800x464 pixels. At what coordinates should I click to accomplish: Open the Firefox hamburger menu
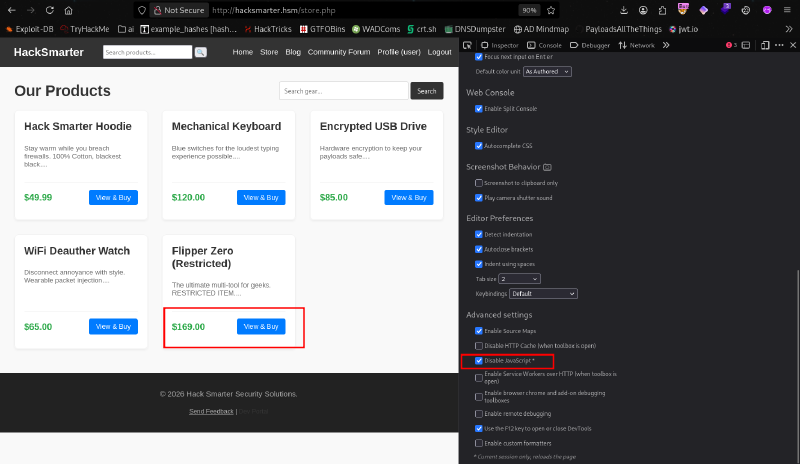click(787, 10)
